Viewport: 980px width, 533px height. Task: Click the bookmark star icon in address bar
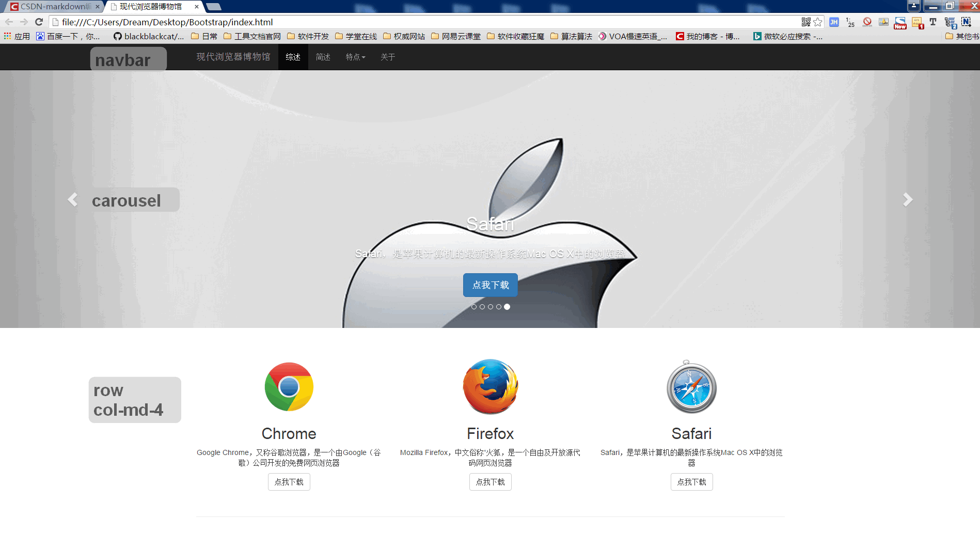pos(818,22)
